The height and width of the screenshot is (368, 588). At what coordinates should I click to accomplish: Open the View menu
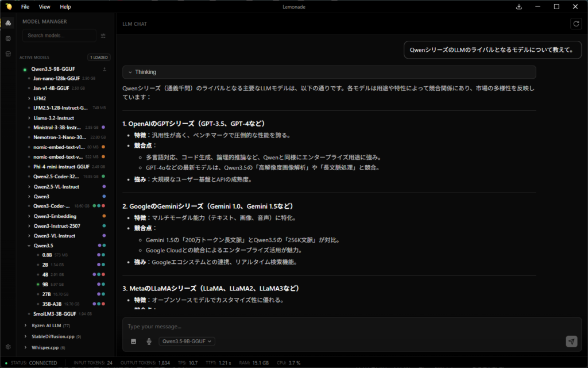click(44, 7)
